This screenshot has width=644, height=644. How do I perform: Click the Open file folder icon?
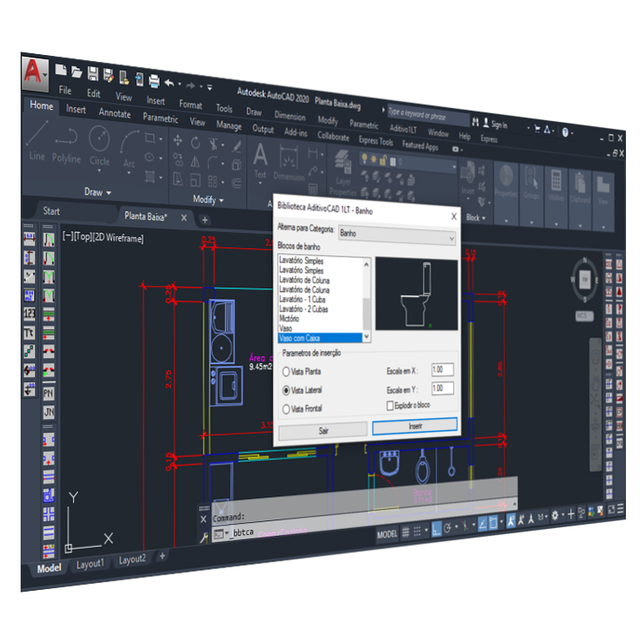click(x=76, y=71)
